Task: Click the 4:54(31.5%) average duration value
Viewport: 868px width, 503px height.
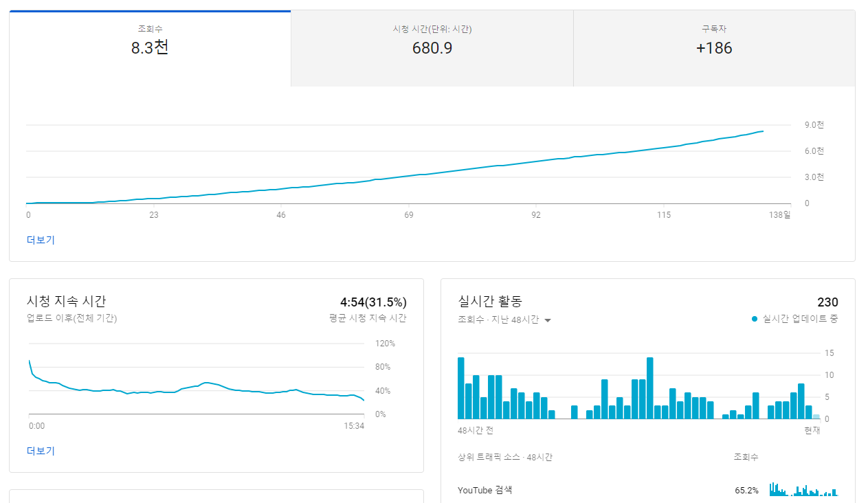Action: tap(373, 302)
